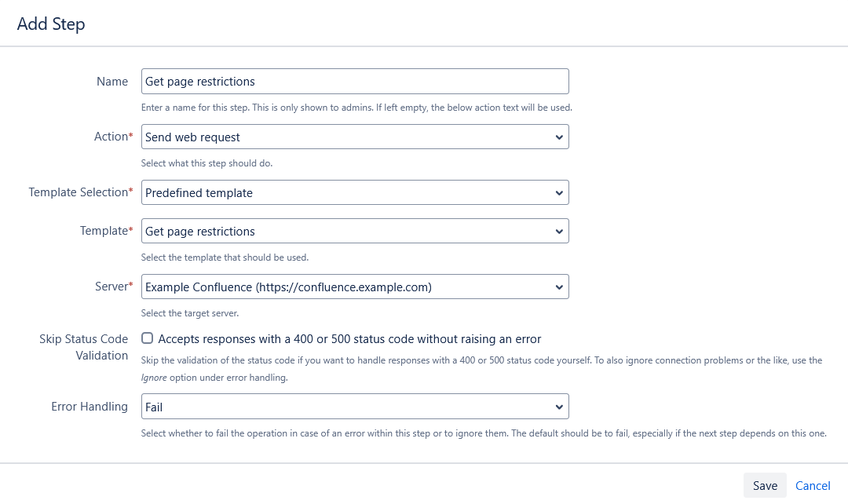Enable the Skip Status Code Validation checkbox
Image resolution: width=848 pixels, height=504 pixels.
click(x=147, y=338)
